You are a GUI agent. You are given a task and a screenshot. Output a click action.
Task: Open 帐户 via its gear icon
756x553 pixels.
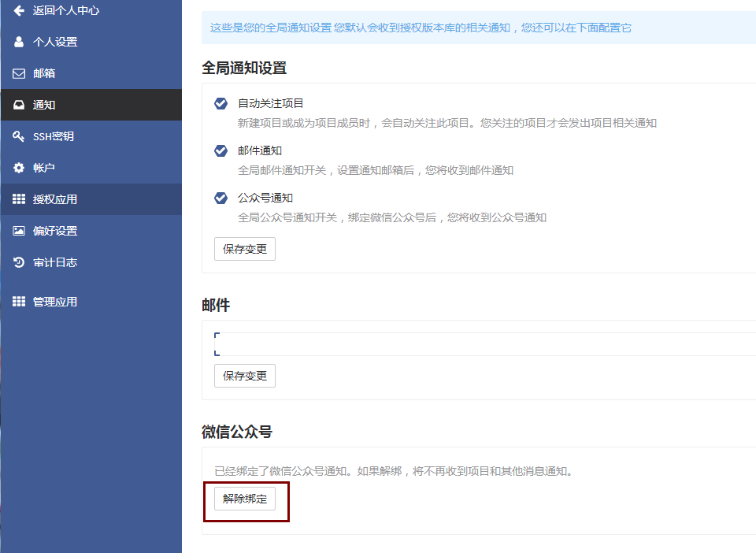tap(19, 168)
